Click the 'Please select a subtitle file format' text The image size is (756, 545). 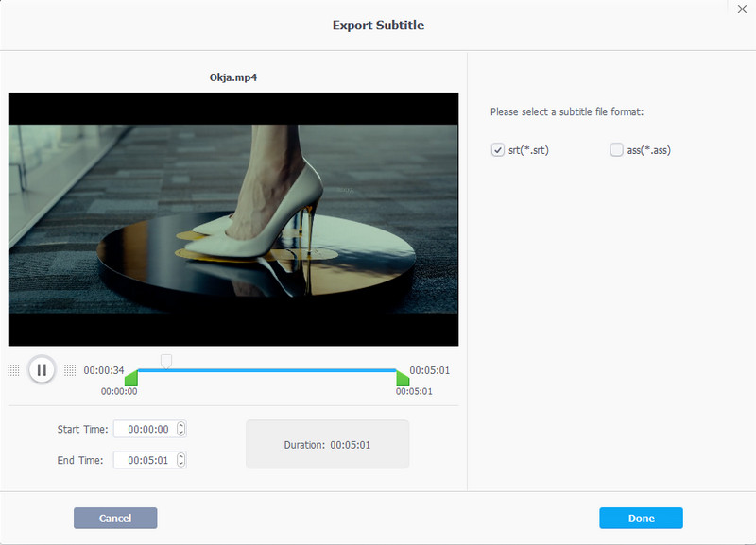(567, 111)
